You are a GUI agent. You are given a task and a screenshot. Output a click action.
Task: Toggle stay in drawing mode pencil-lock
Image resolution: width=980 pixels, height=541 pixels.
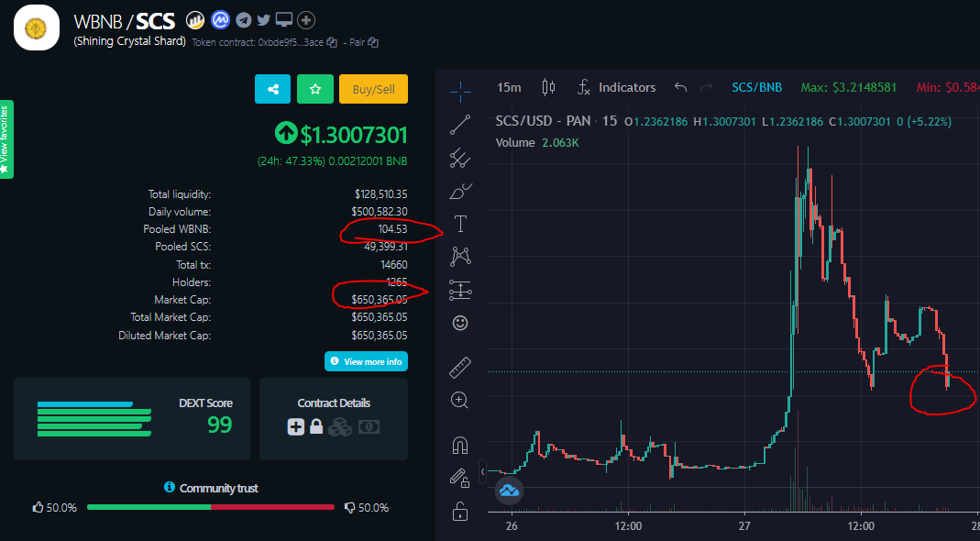460,479
